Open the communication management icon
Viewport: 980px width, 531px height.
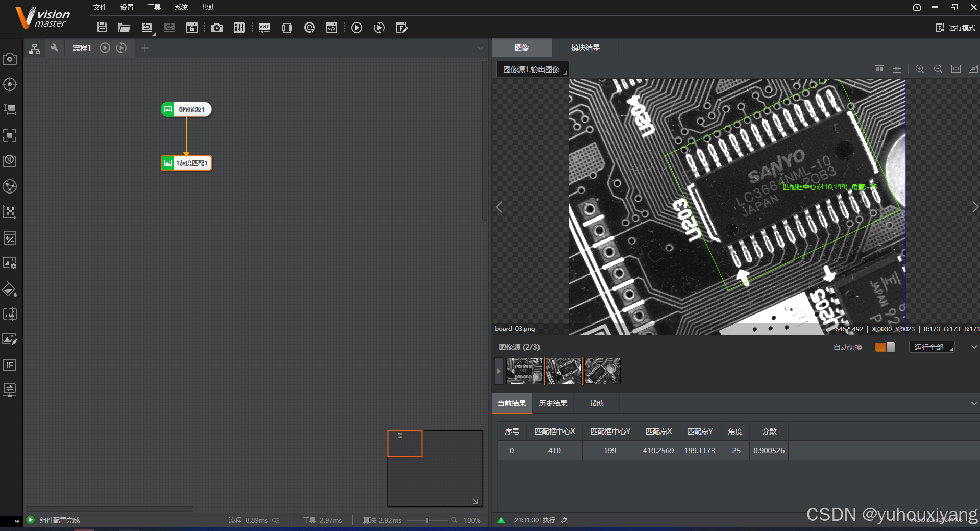[x=287, y=28]
